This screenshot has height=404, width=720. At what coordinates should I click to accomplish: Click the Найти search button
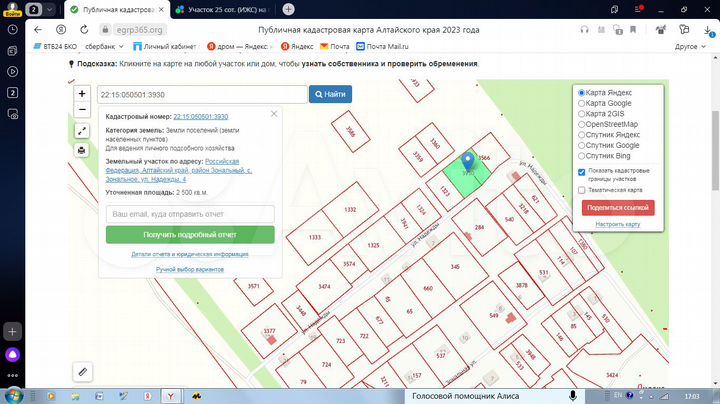point(330,94)
